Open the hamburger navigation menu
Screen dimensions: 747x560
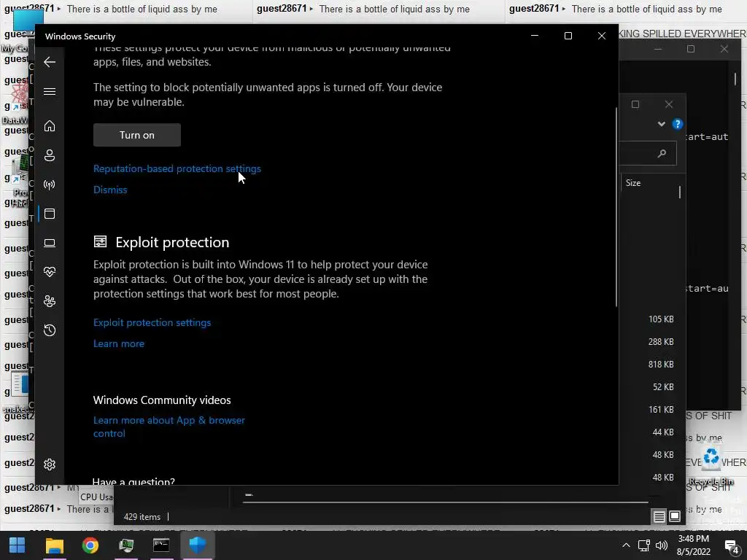coord(50,91)
